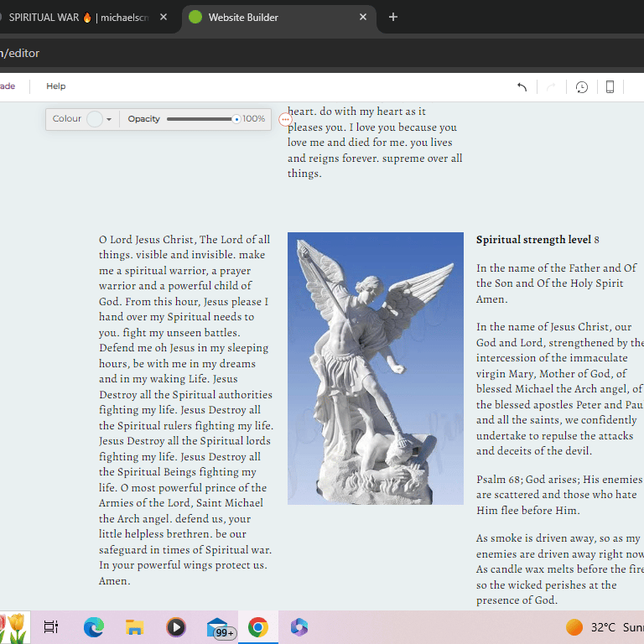
Task: Click the Redo arrow icon
Action: (x=551, y=86)
